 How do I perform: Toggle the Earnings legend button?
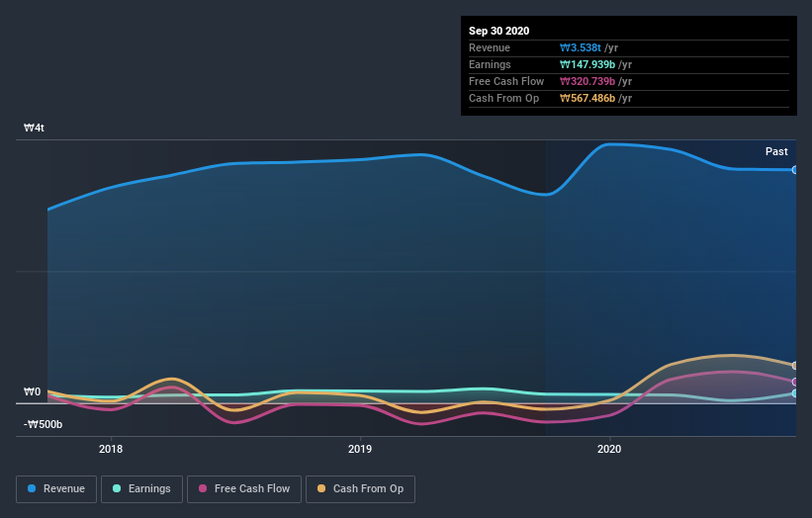141,489
